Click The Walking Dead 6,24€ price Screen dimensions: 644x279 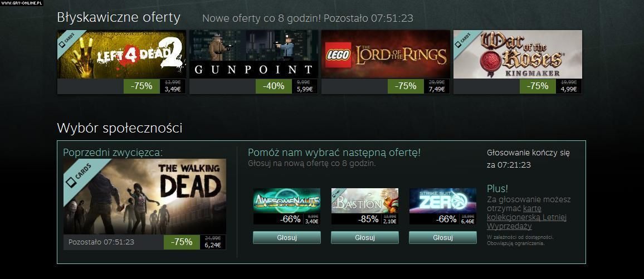point(213,245)
